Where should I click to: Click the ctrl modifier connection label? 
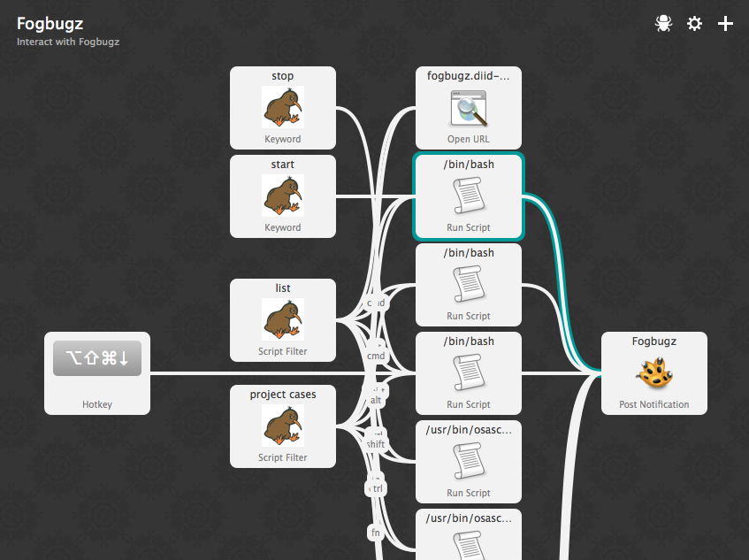pyautogui.click(x=376, y=488)
